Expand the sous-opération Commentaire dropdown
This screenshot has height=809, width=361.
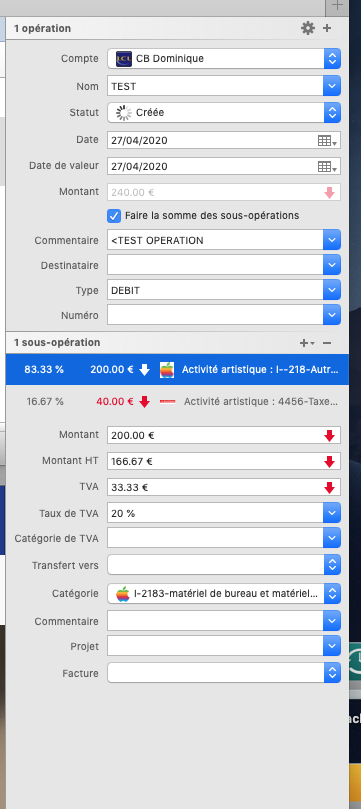pyautogui.click(x=333, y=621)
